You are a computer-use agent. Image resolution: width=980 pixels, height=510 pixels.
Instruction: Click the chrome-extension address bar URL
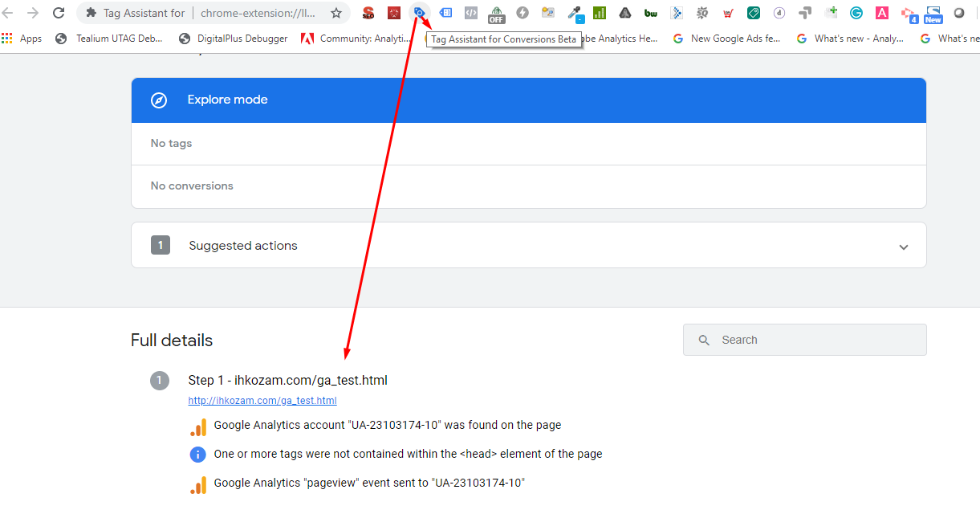[x=258, y=13]
